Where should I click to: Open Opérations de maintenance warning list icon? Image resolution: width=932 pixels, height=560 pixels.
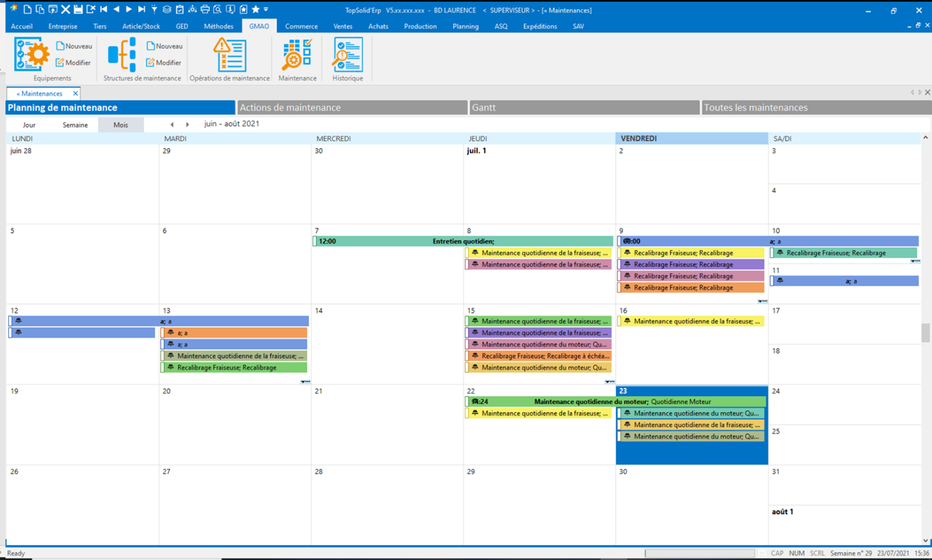click(x=230, y=54)
